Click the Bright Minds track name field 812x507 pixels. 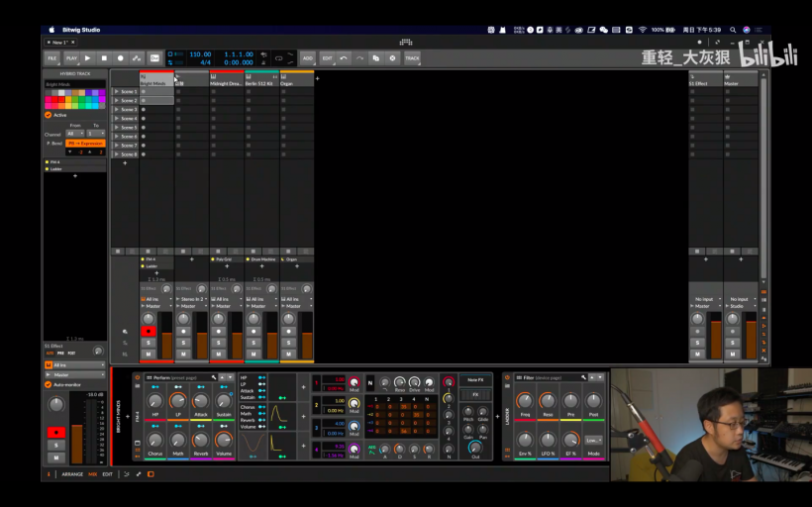(x=75, y=84)
